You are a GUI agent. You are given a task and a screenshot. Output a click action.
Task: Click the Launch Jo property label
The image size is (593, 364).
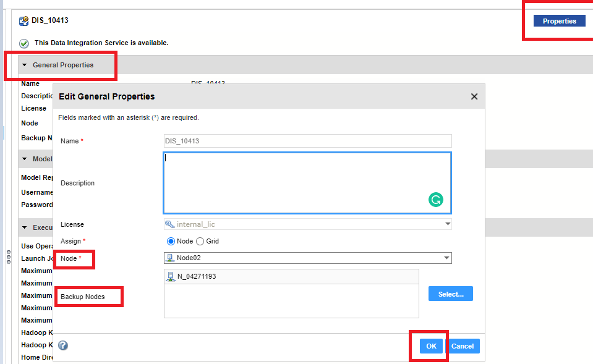tap(37, 258)
